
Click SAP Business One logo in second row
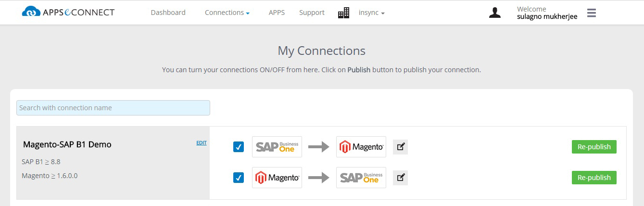point(361,178)
